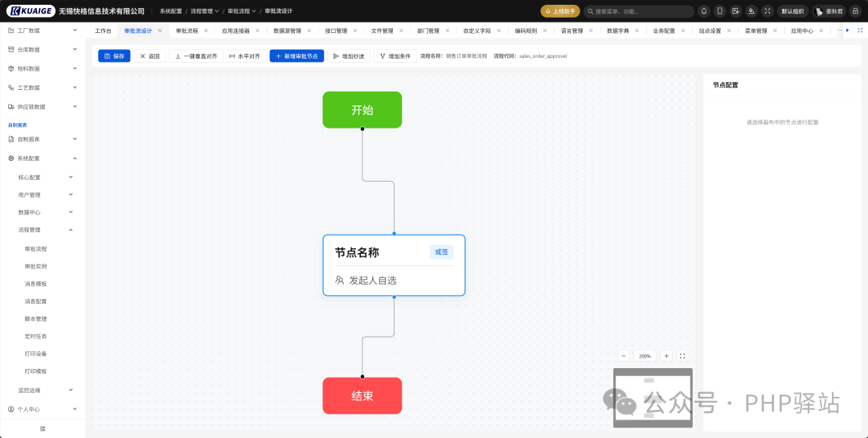Click the add-image icon in header
This screenshot has width=868, height=438.
pyautogui.click(x=735, y=11)
